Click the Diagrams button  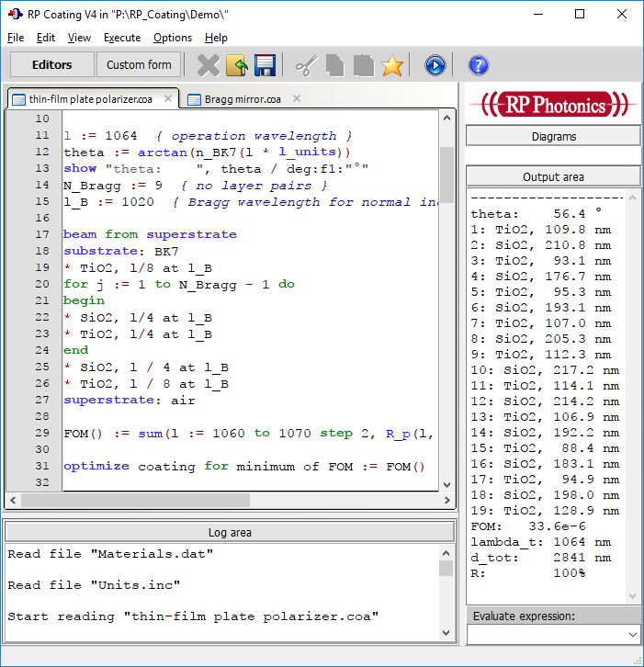pos(553,137)
